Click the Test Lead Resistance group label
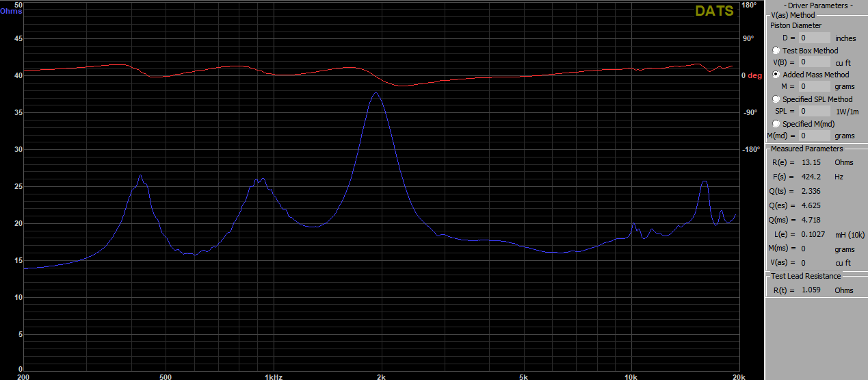The height and width of the screenshot is (380, 868). pyautogui.click(x=806, y=276)
